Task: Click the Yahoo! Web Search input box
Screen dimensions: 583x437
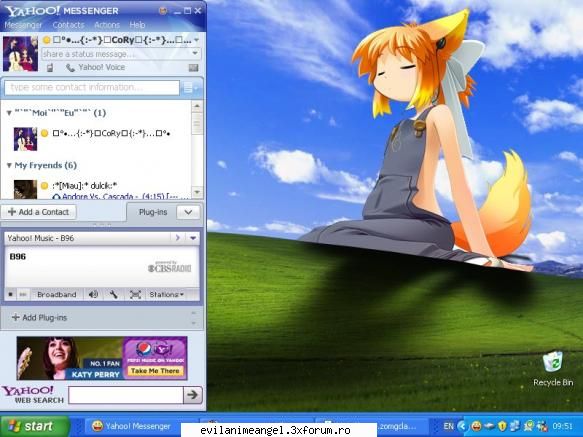Action: [x=126, y=395]
